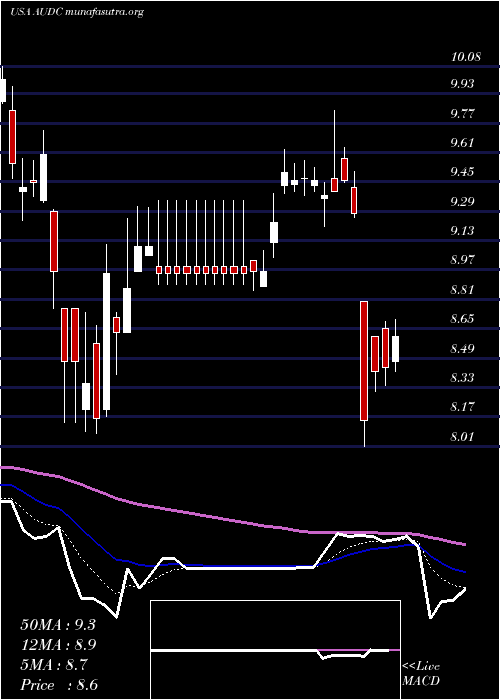This screenshot has width=500, height=700.
Task: Select the 9.45 price axis label
Action: [463, 172]
